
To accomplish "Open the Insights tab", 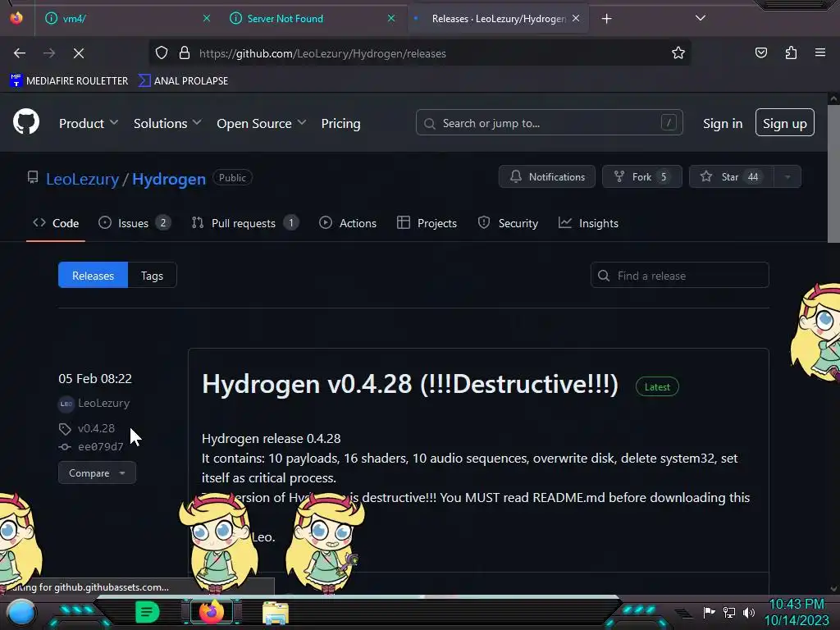I will pyautogui.click(x=588, y=223).
